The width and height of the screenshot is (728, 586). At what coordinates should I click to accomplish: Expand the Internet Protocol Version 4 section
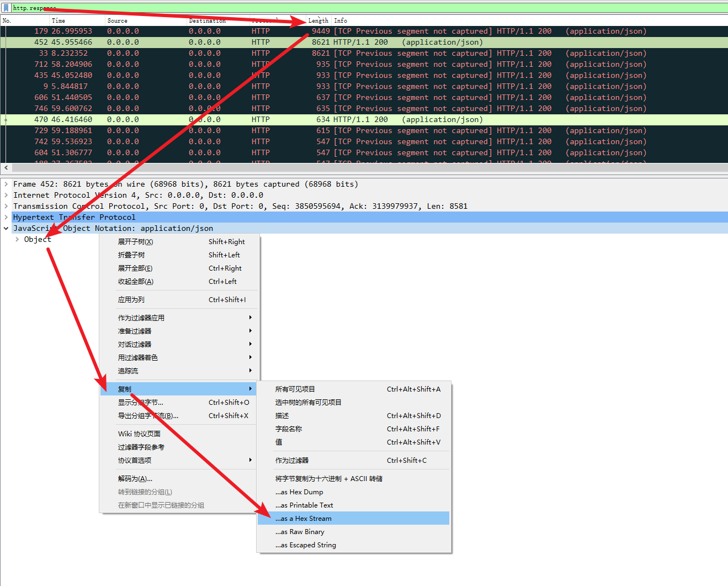6,196
